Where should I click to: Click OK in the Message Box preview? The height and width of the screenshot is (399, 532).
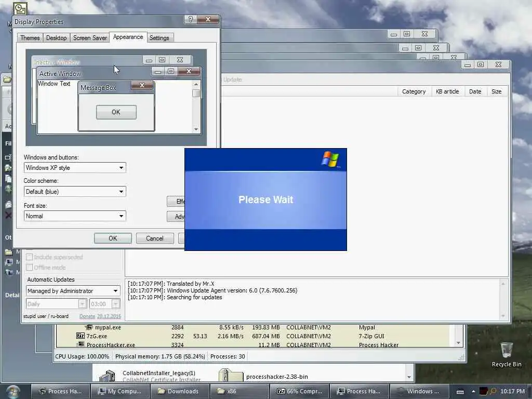116,112
